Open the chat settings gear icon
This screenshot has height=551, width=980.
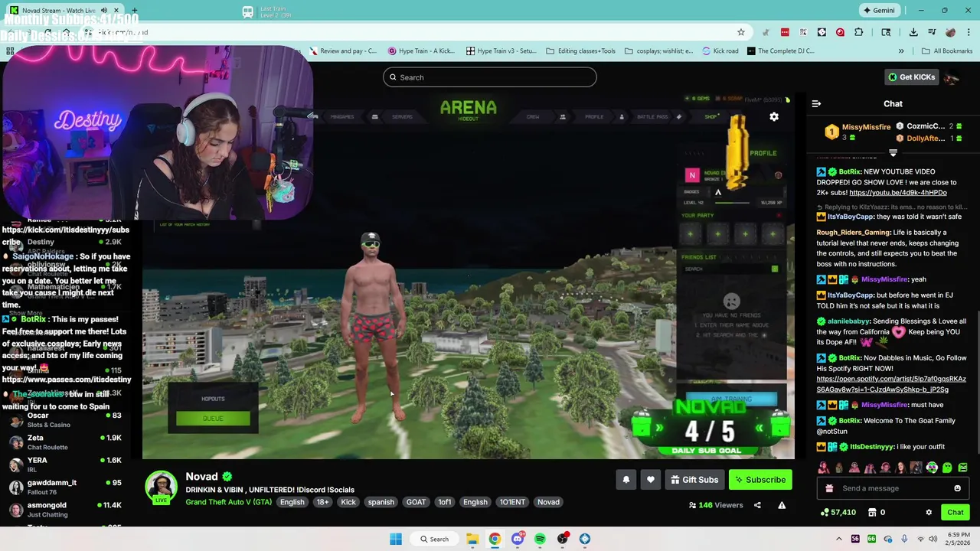(x=929, y=513)
